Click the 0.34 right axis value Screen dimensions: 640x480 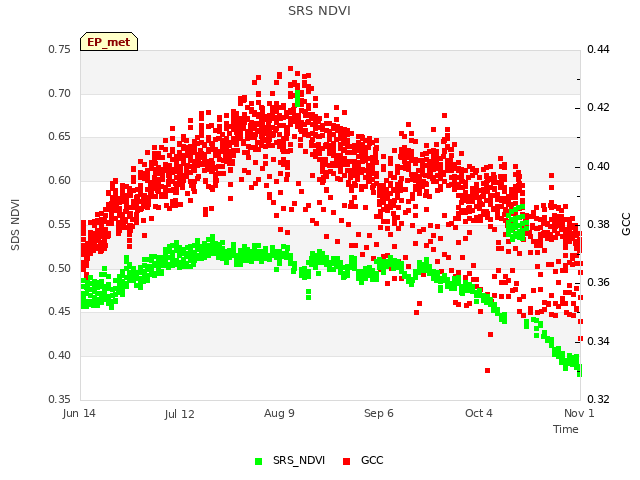point(598,341)
